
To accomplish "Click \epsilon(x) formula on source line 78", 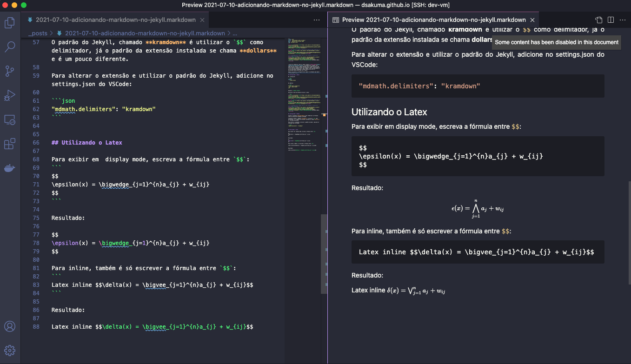I will (x=130, y=243).
